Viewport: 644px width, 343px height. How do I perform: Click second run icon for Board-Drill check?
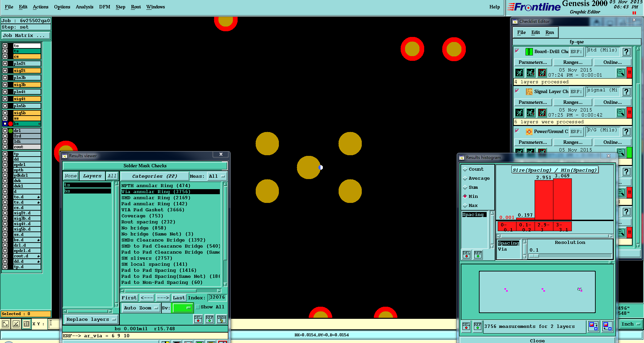coord(531,73)
